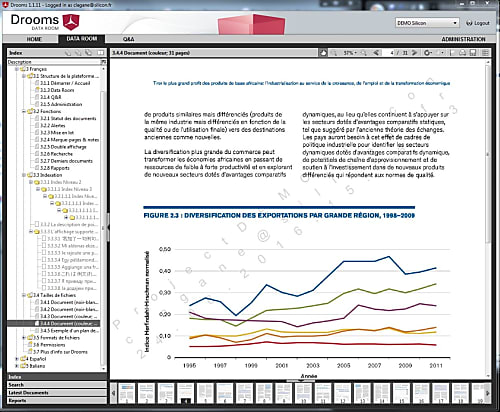Open the Reports panel section
500x412 pixels.
[57, 401]
